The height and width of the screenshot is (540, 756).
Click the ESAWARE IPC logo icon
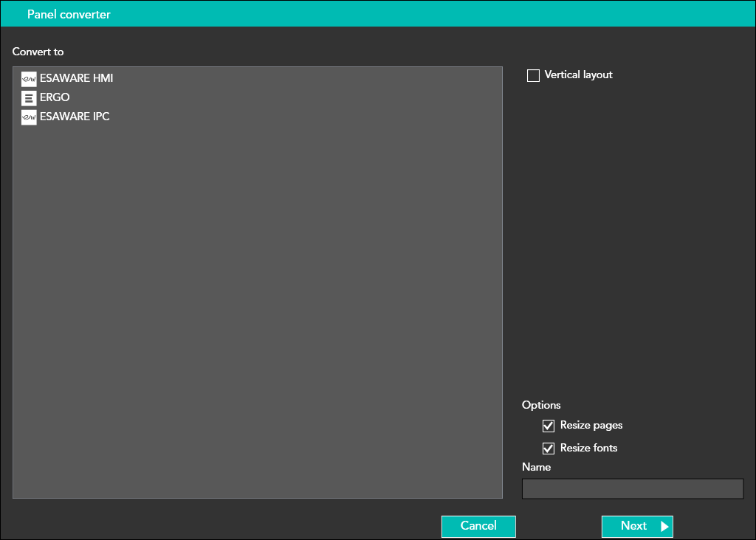(29, 117)
